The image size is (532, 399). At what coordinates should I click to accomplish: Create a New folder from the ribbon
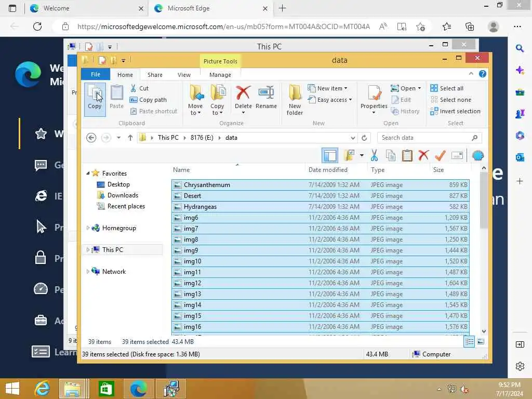tap(295, 100)
